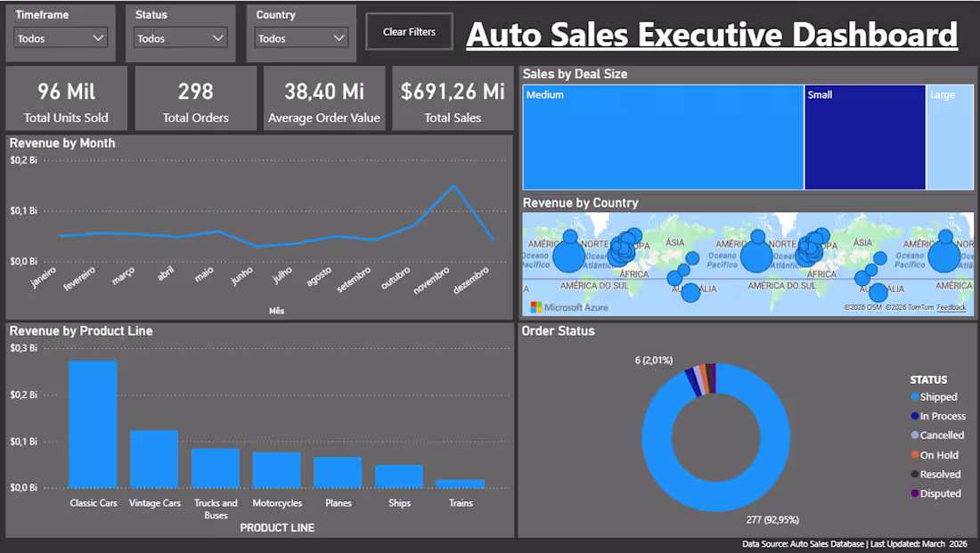This screenshot has height=553, width=980.
Task: Click the November peak on the revenue line
Action: [x=454, y=187]
